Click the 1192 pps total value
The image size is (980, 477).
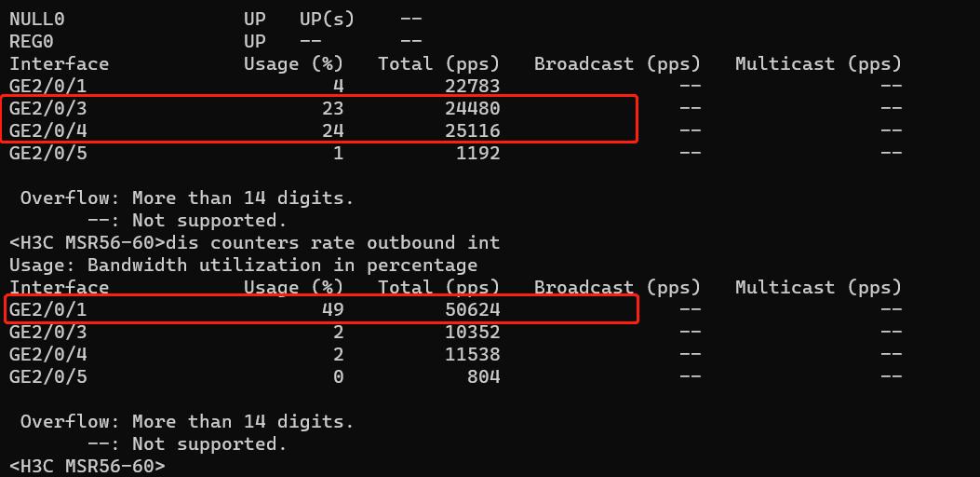pyautogui.click(x=477, y=153)
